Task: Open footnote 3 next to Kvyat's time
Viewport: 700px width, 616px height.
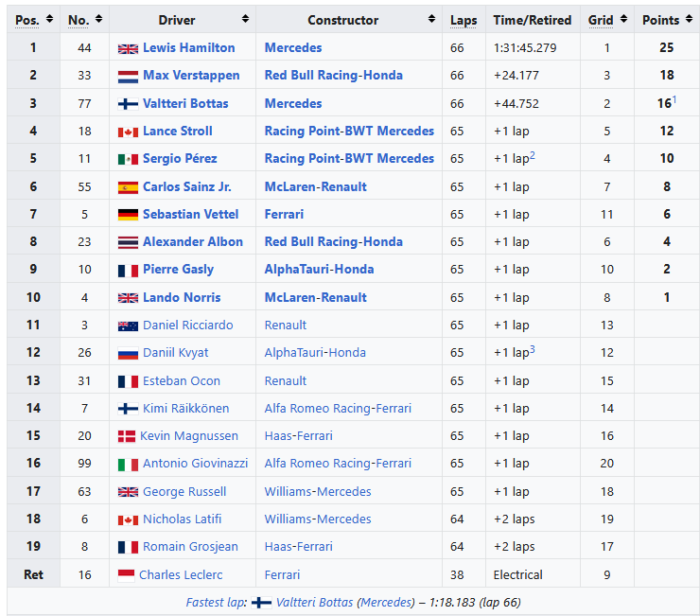Action: (x=533, y=350)
